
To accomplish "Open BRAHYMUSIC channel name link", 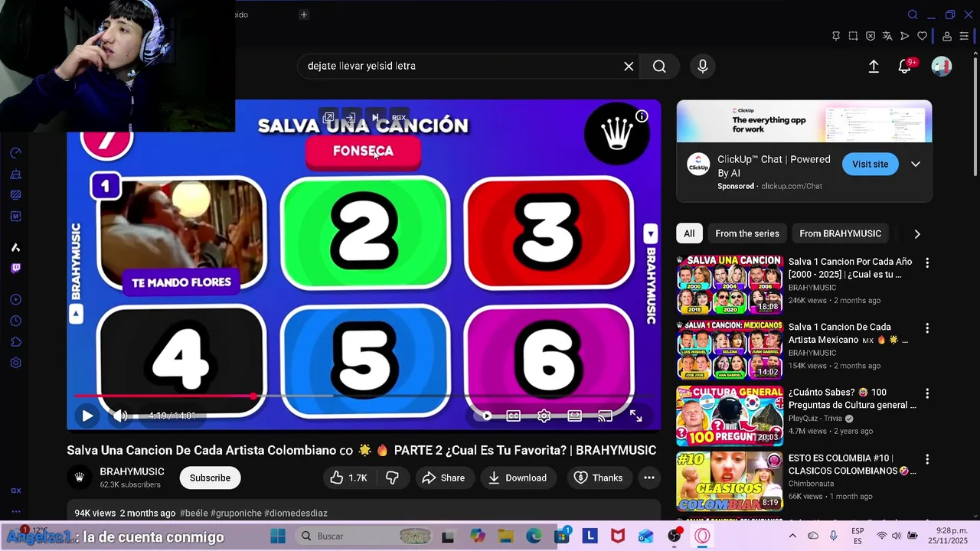I will pyautogui.click(x=132, y=471).
